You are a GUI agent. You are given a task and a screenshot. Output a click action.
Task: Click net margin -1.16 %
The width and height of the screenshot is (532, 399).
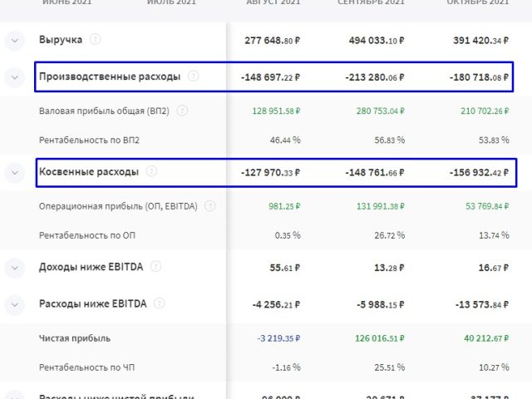286,367
